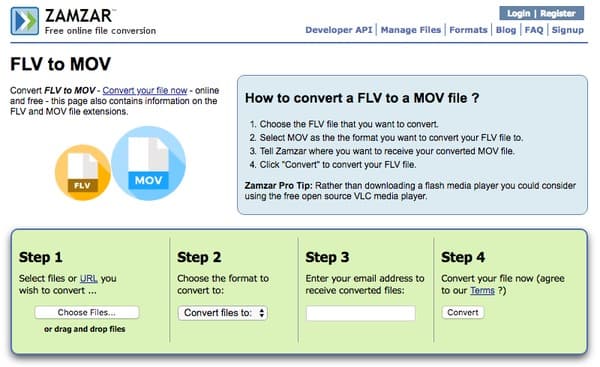Open Manage Files in navigation
Viewport: 600px width, 367px height.
tap(411, 30)
